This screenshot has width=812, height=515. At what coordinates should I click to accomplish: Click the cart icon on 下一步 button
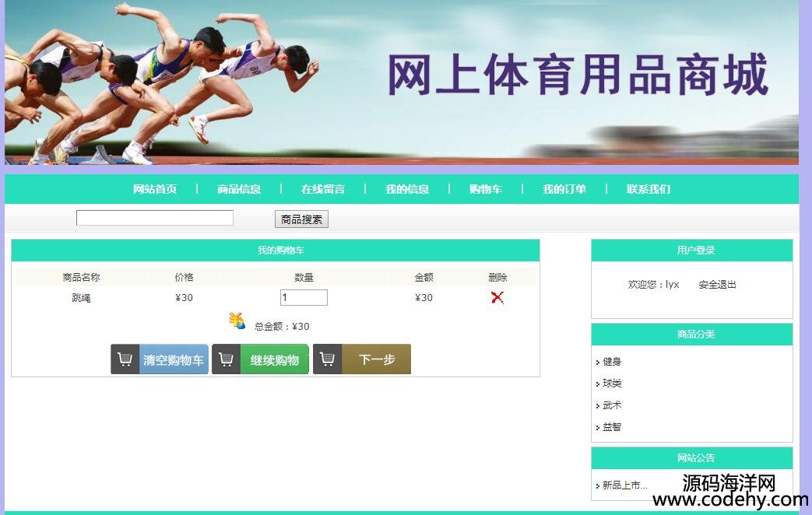tap(327, 359)
